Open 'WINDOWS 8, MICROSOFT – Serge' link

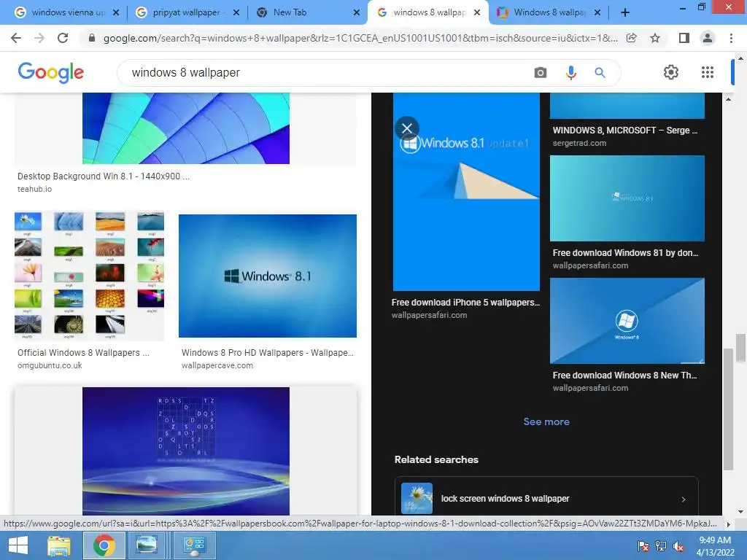click(x=625, y=130)
